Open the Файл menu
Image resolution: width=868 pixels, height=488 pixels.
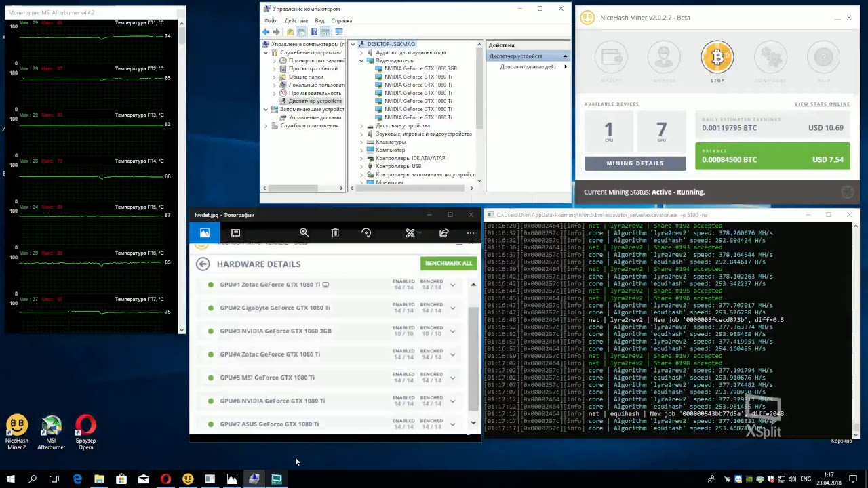[271, 21]
